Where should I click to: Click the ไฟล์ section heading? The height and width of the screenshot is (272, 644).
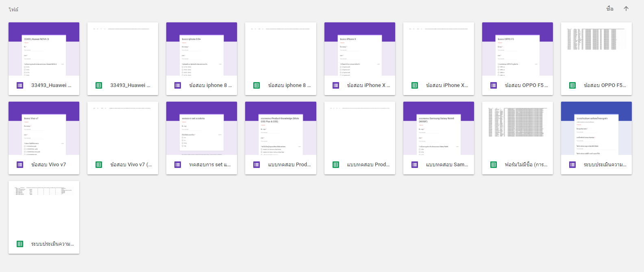13,9
